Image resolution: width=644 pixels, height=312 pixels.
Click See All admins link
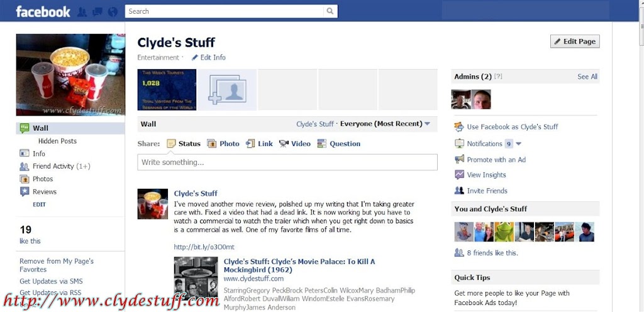(587, 77)
